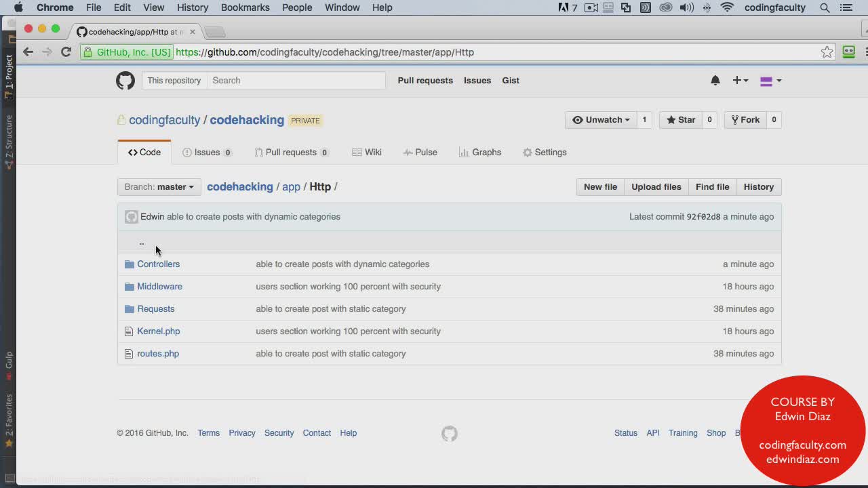868x488 pixels.
Task: Open the user avatar menu
Action: point(770,81)
